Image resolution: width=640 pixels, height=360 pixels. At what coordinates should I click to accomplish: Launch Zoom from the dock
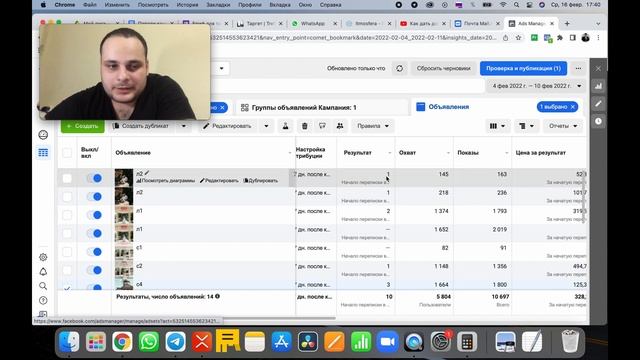pos(387,342)
